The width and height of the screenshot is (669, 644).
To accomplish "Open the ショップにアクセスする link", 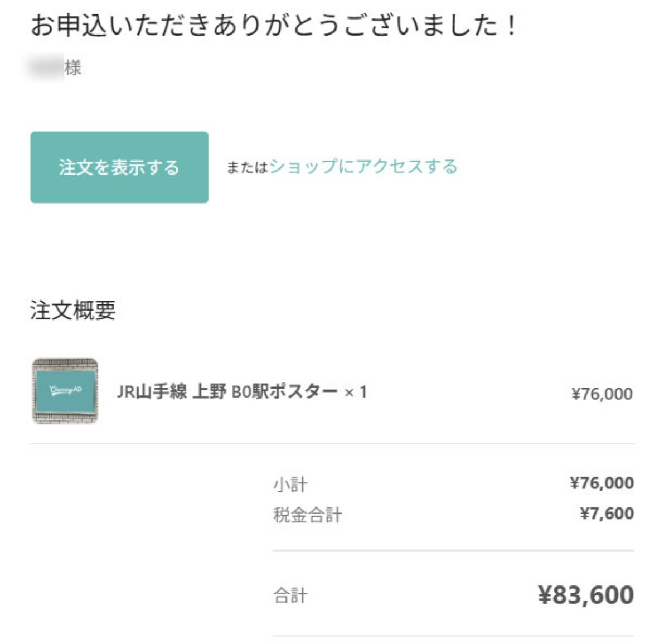I will [363, 167].
